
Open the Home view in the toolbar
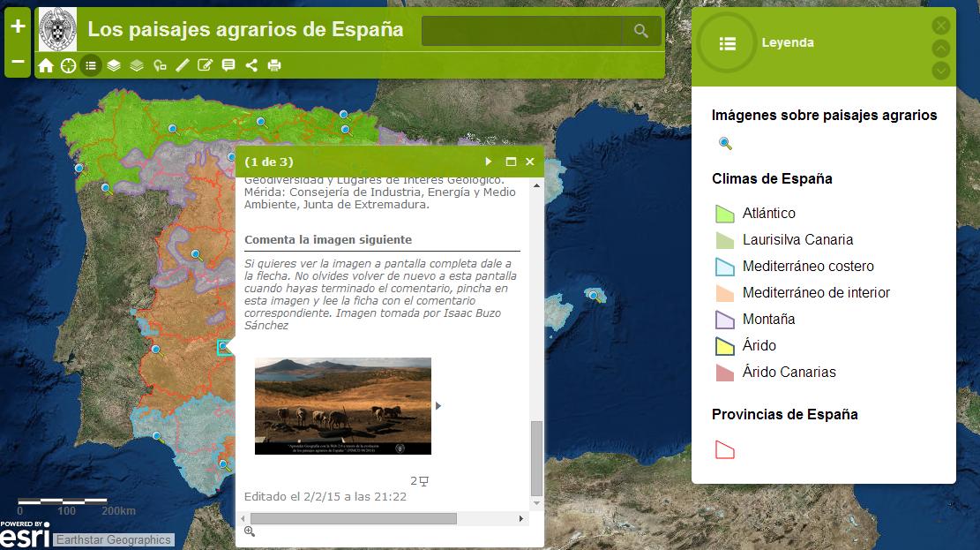tap(46, 64)
